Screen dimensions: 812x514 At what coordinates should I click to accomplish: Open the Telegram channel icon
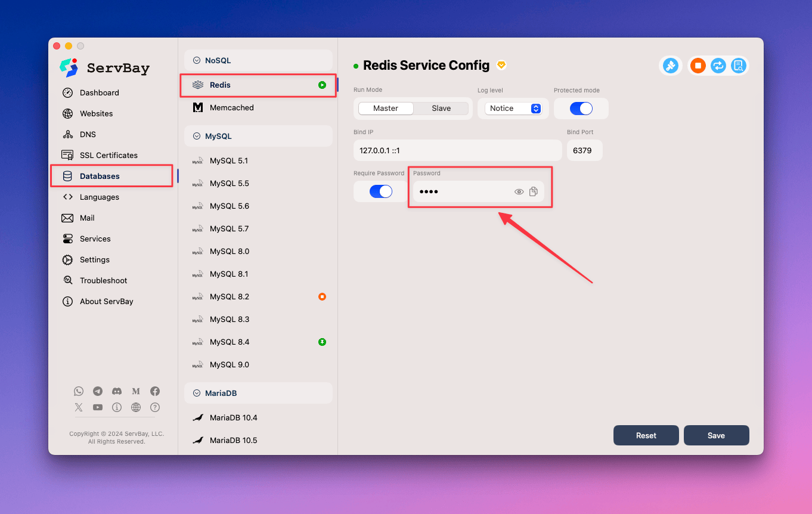(98, 391)
